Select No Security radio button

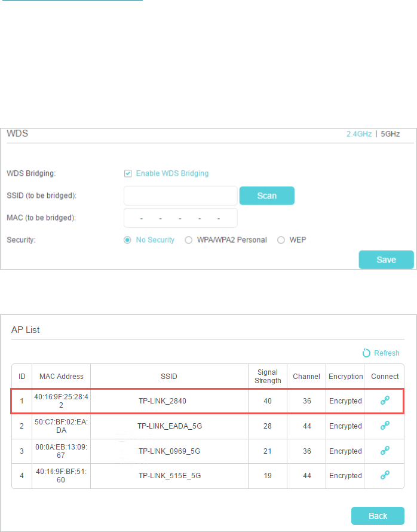tap(127, 240)
